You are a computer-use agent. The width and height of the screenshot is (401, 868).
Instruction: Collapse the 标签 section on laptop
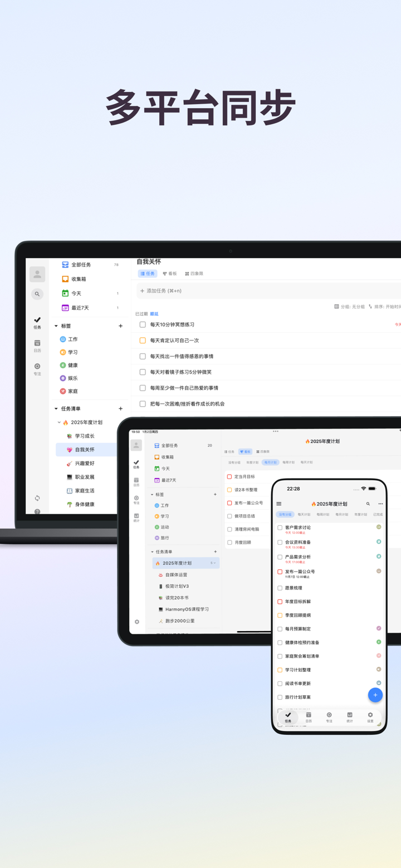coord(56,326)
